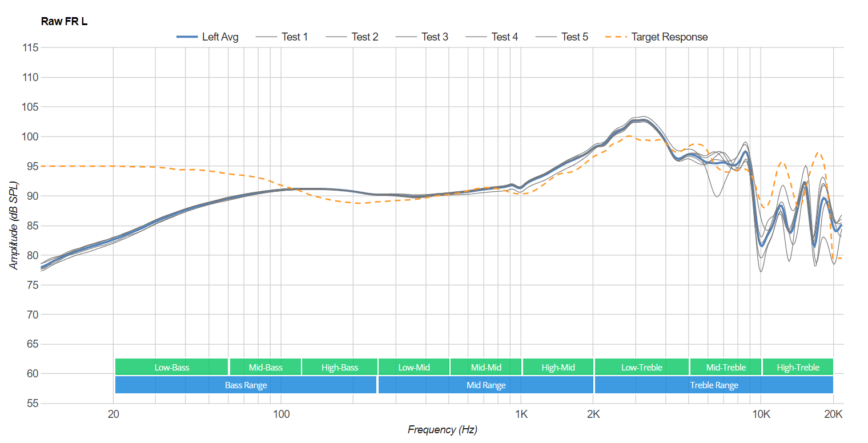Click the High-Treble band label
Image resolution: width=868 pixels, height=443 pixels.
(x=798, y=367)
